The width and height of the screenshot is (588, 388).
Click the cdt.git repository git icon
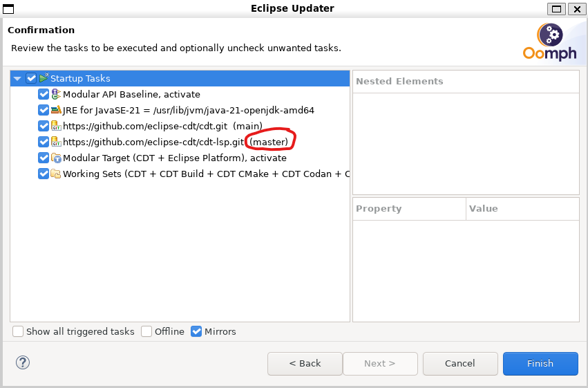(x=56, y=126)
